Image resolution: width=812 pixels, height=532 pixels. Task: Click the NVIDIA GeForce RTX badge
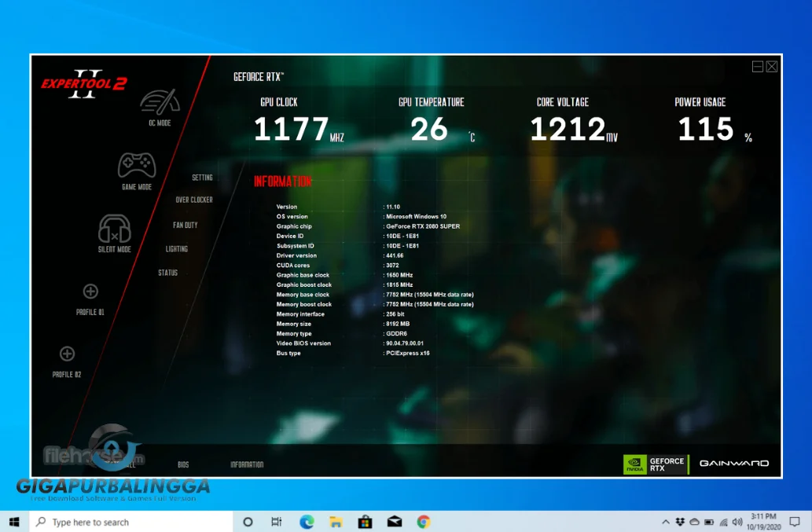(x=656, y=464)
